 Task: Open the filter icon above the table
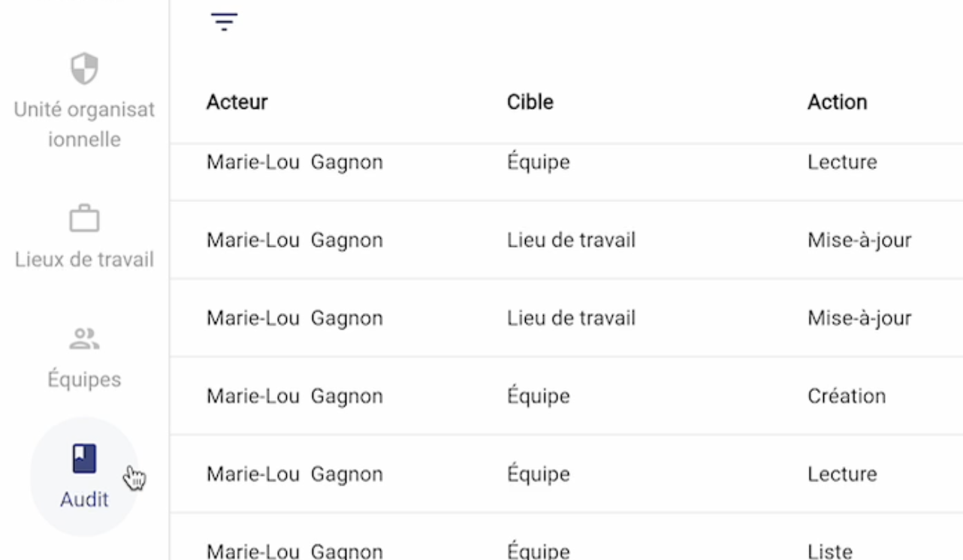coord(223,23)
